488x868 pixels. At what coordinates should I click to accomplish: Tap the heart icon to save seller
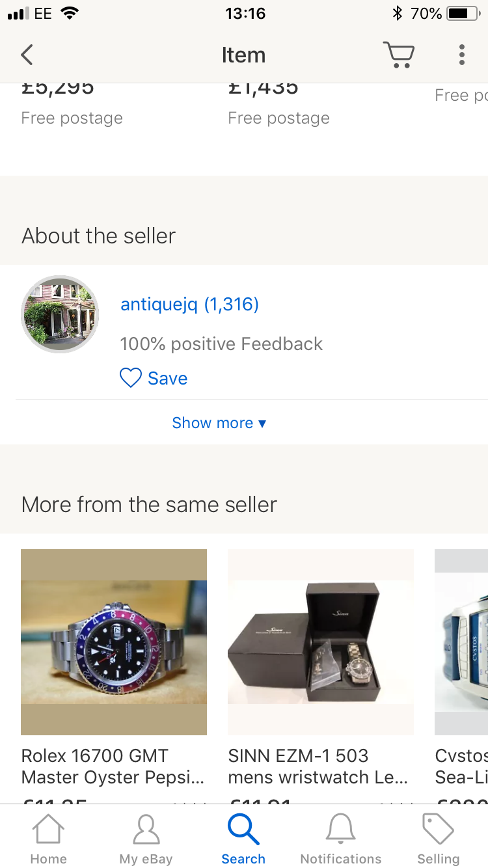[x=131, y=378]
